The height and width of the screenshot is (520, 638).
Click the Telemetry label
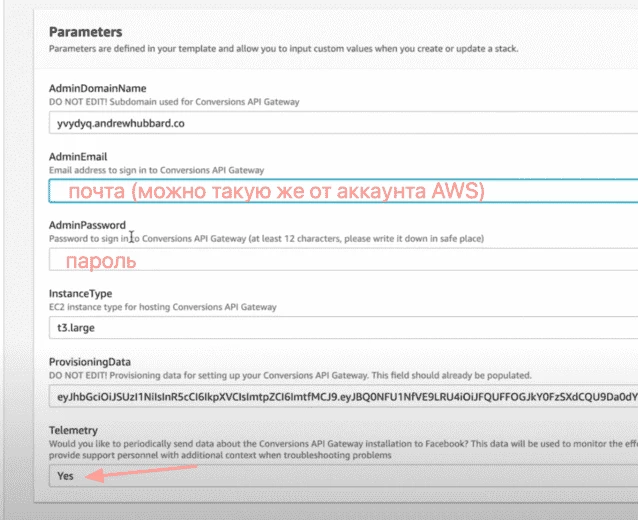click(x=73, y=430)
